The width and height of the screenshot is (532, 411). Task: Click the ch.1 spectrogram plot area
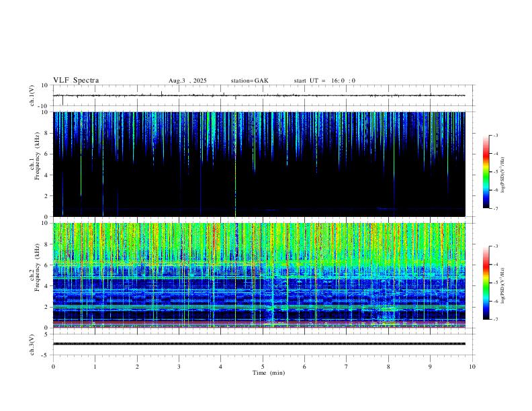[259, 164]
